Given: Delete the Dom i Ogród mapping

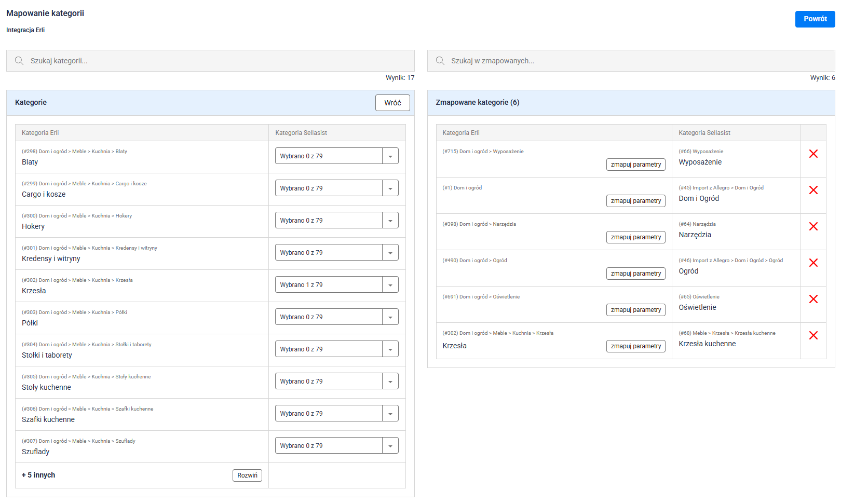Looking at the screenshot, I should click(813, 190).
